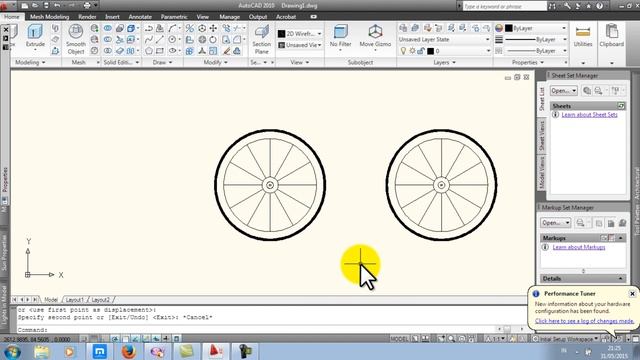Expand the Properties panel
The height and width of the screenshot is (360, 640).
(528, 62)
